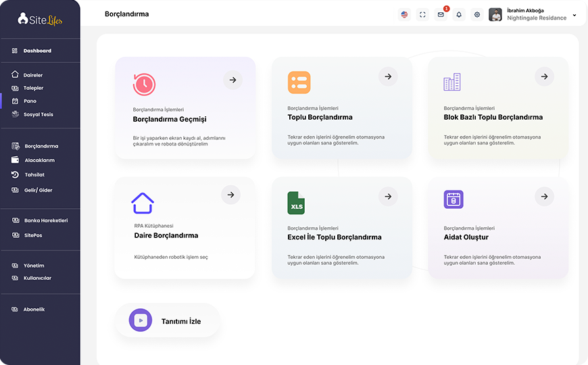The width and height of the screenshot is (588, 365).
Task: Toggle fullscreen mode icon
Action: [x=422, y=15]
